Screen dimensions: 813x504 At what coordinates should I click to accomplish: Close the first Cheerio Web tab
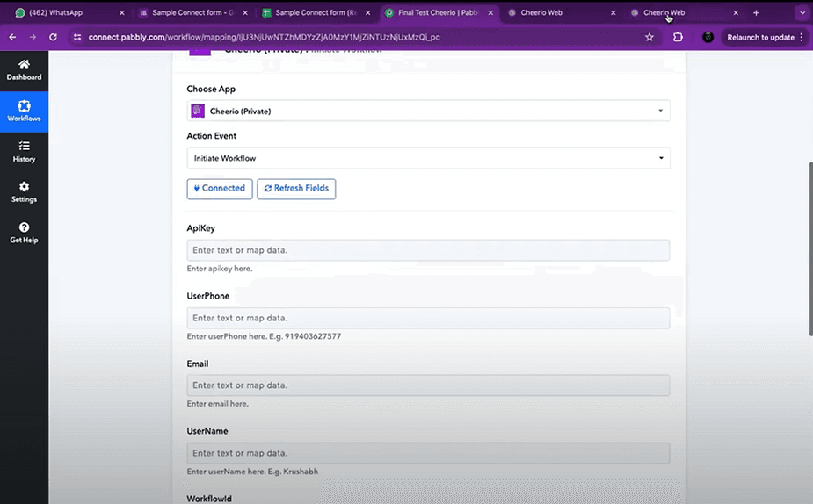[x=613, y=13]
